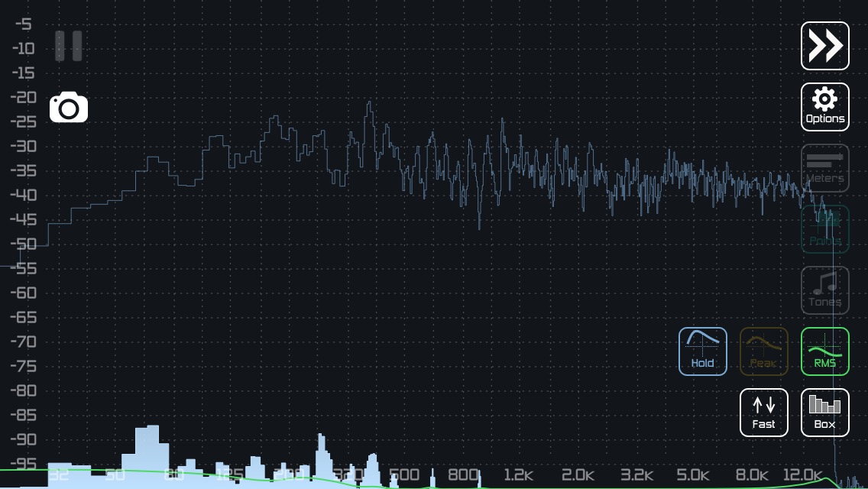The image size is (868, 489).
Task: Click the -90 dB axis label
Action: point(23,439)
